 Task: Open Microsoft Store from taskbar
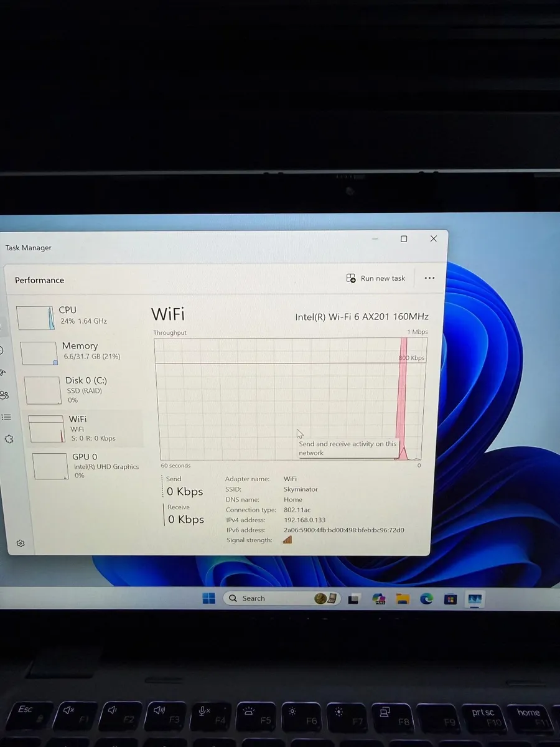tap(450, 598)
